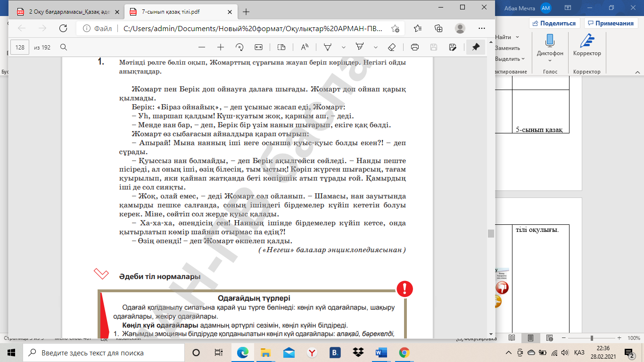Switch Word to Web Layout view
Image resolution: width=644 pixels, height=362 pixels.
point(549,338)
